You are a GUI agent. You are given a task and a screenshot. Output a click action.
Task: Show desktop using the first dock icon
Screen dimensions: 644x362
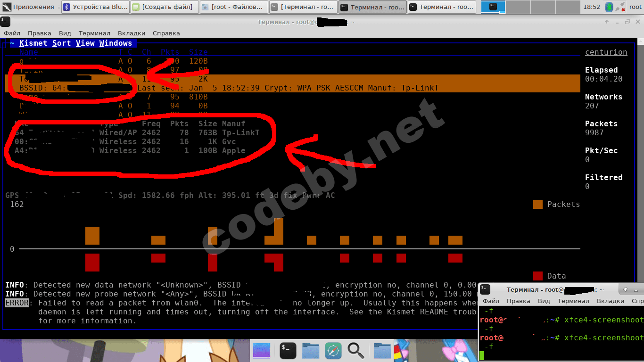point(262,350)
